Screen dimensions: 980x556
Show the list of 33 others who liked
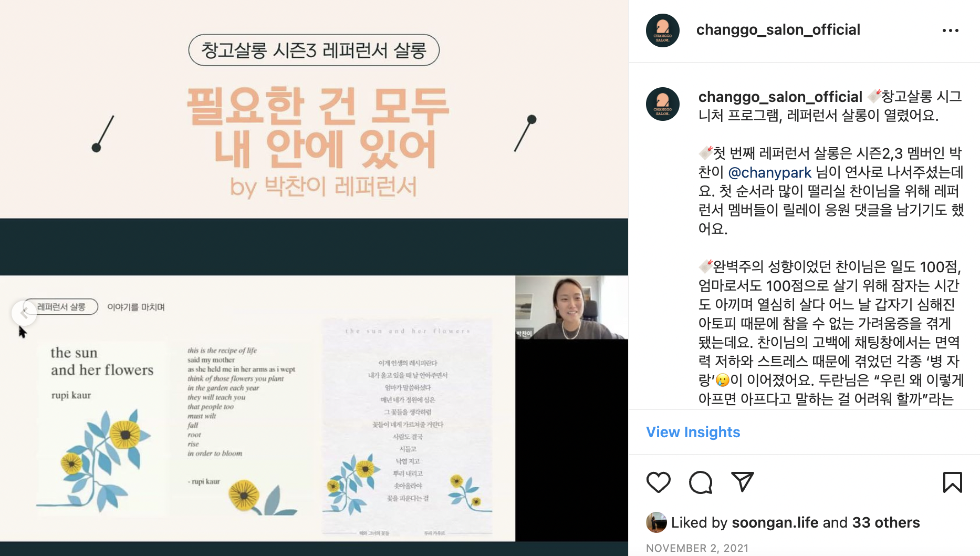[886, 522]
